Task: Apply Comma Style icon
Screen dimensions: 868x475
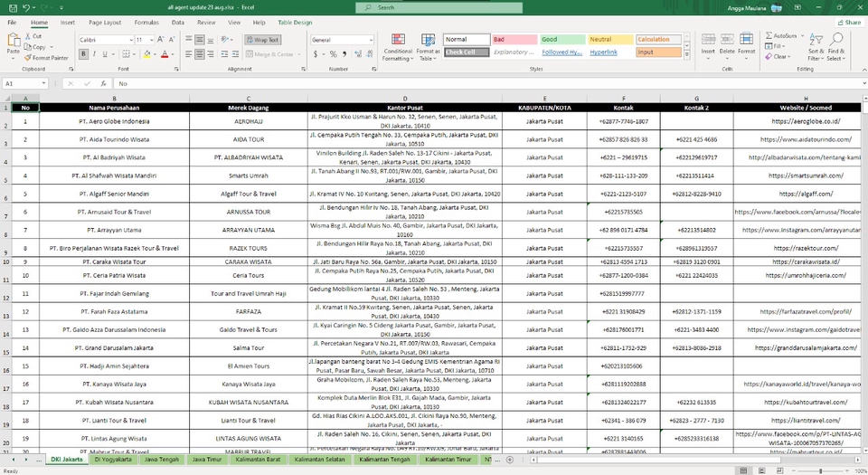Action: [x=344, y=54]
